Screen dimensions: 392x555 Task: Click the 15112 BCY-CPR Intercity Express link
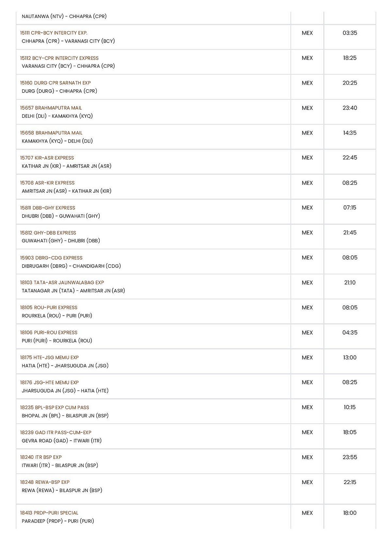coord(59,58)
